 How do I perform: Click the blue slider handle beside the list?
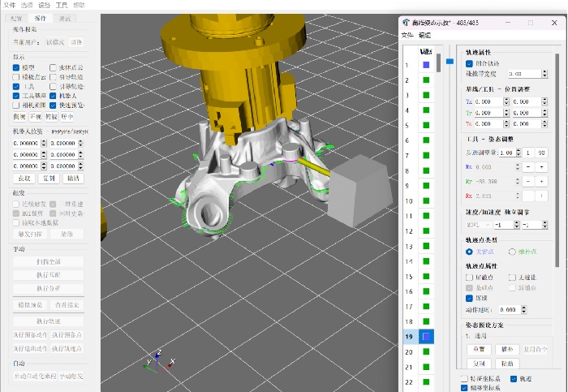(x=450, y=59)
